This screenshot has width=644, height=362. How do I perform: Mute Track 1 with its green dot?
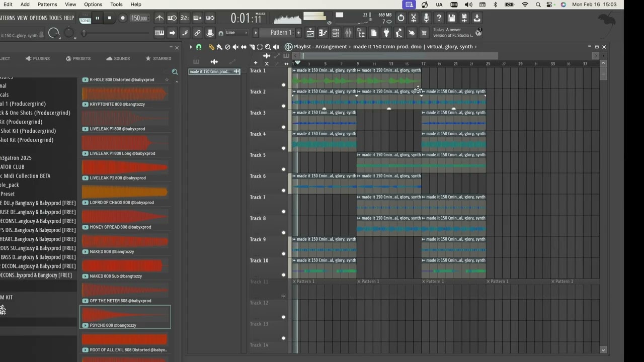(283, 85)
